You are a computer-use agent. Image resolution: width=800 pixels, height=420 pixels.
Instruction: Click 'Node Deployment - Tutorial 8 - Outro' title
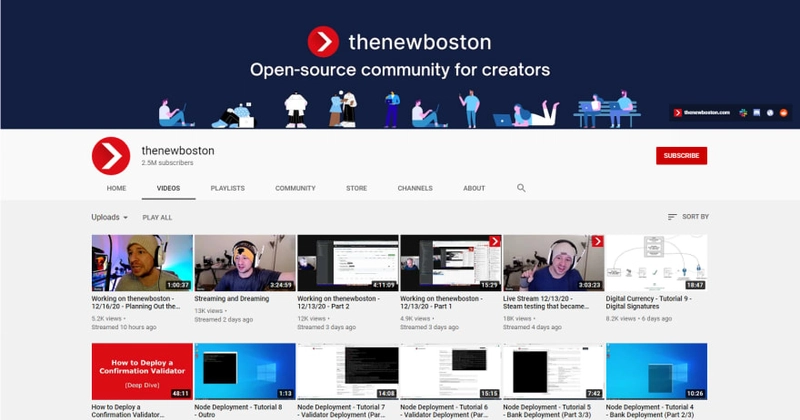coord(238,411)
